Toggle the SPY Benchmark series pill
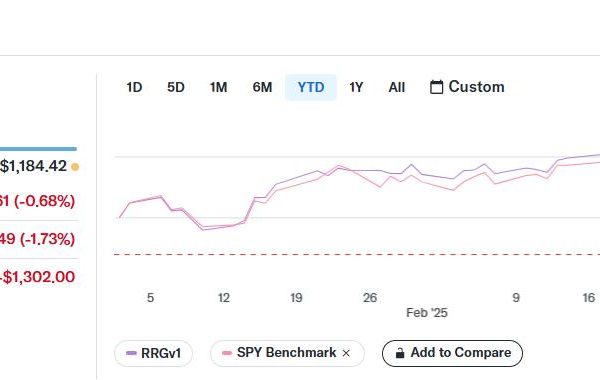This screenshot has height=380, width=600. tap(287, 353)
